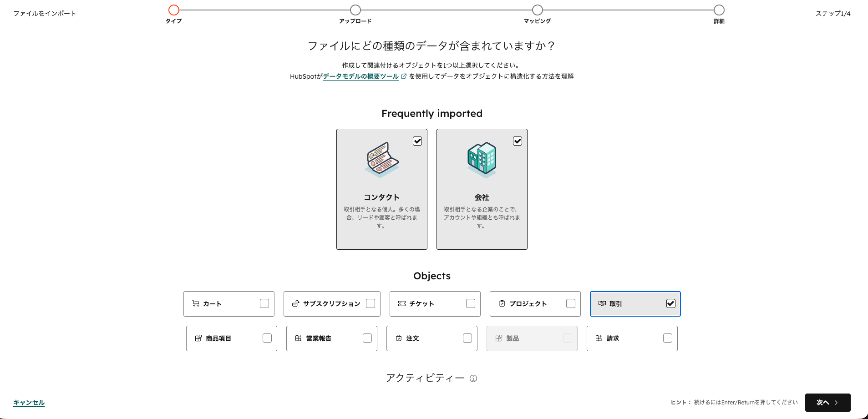Click the contact cards illustration
The height and width of the screenshot is (419, 868).
tap(382, 160)
